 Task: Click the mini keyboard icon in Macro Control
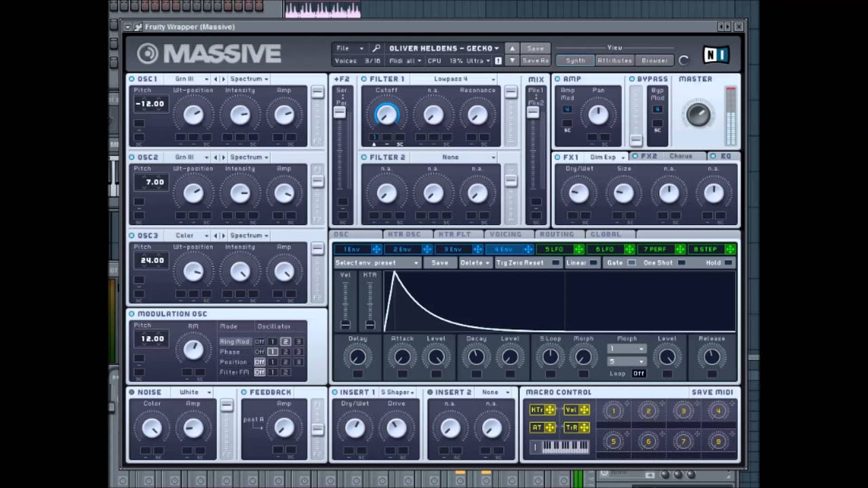(560, 447)
